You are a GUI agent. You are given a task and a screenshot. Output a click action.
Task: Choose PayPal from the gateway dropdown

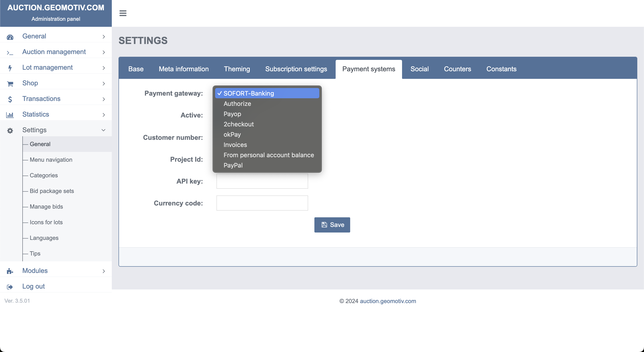pos(233,165)
